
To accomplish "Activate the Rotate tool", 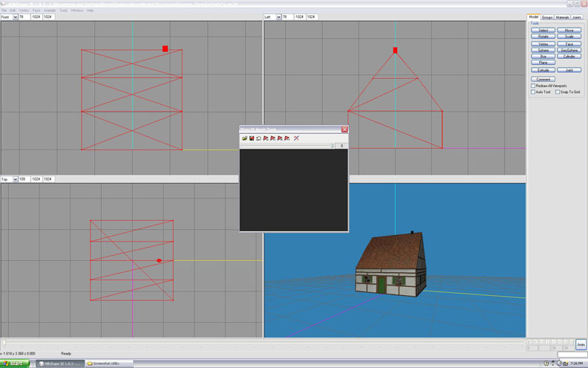I will click(543, 36).
